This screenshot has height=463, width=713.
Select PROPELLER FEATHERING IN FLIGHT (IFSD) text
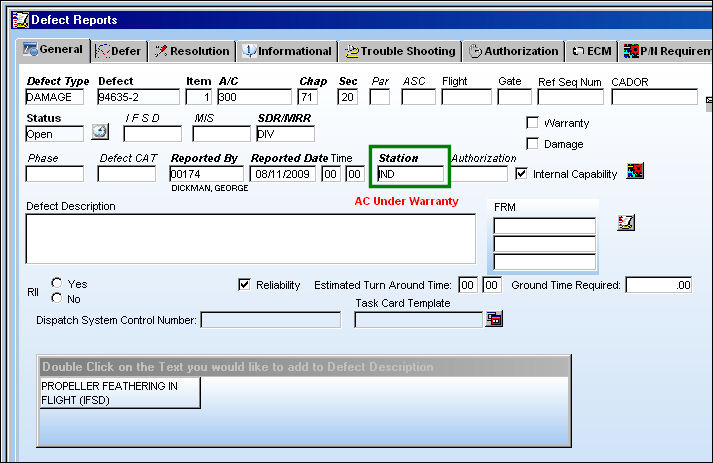tap(120, 393)
